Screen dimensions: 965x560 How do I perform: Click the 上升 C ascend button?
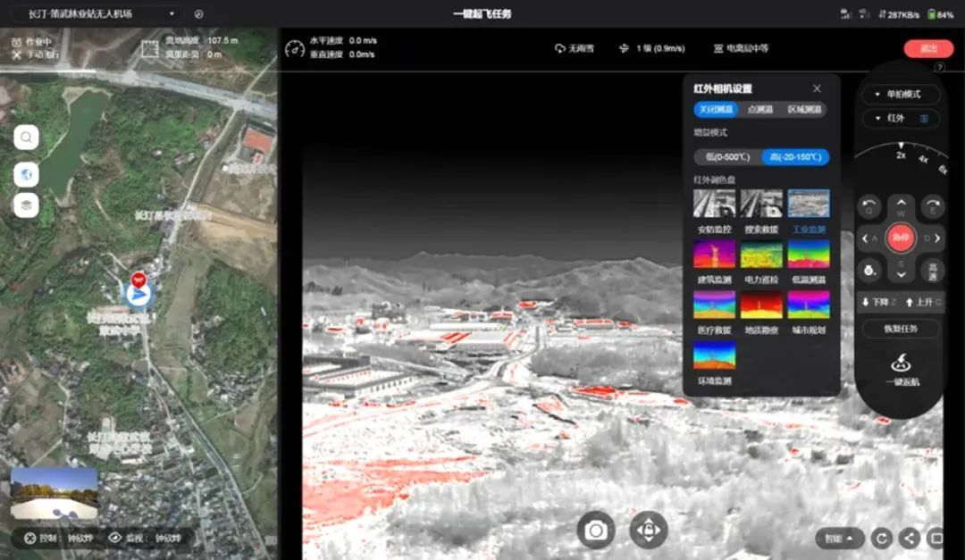(x=923, y=302)
